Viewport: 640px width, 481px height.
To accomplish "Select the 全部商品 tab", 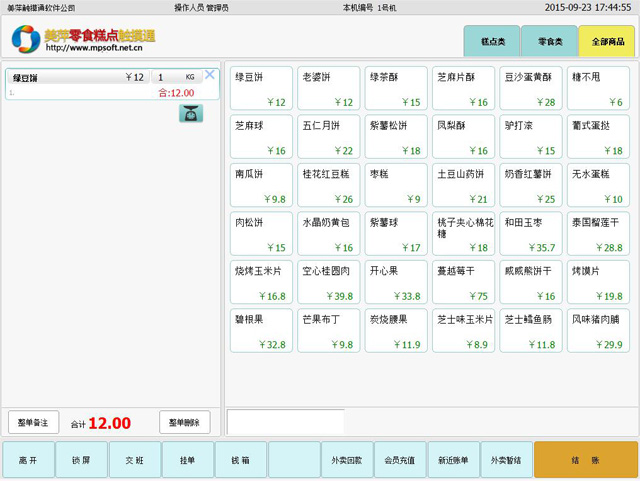I will 607,42.
